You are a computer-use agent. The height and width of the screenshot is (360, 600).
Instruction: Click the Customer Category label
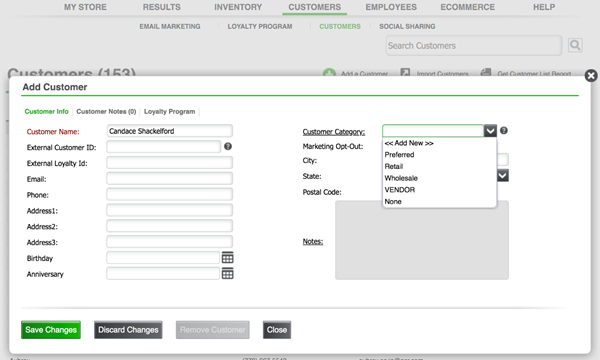pos(334,132)
